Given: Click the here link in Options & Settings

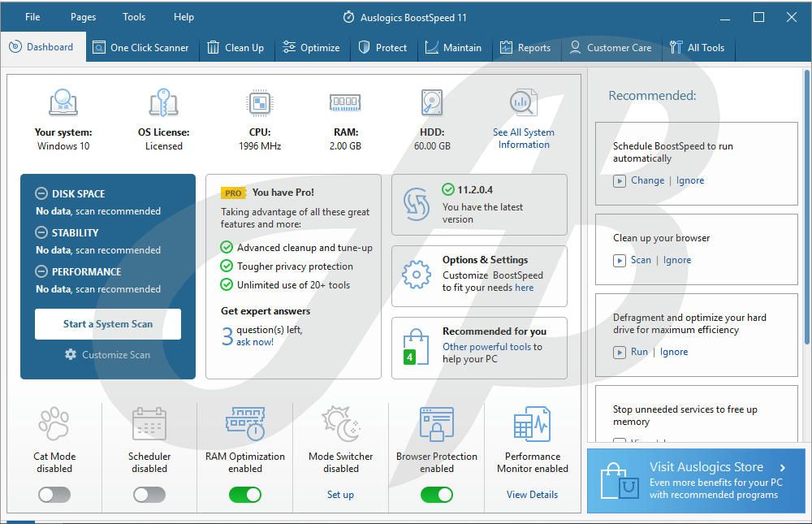Looking at the screenshot, I should pyautogui.click(x=524, y=288).
